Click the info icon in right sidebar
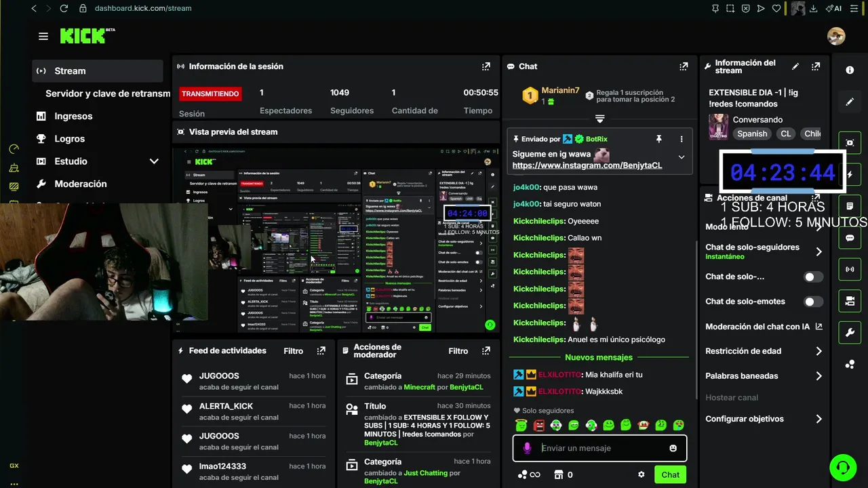The width and height of the screenshot is (868, 488). tap(850, 70)
